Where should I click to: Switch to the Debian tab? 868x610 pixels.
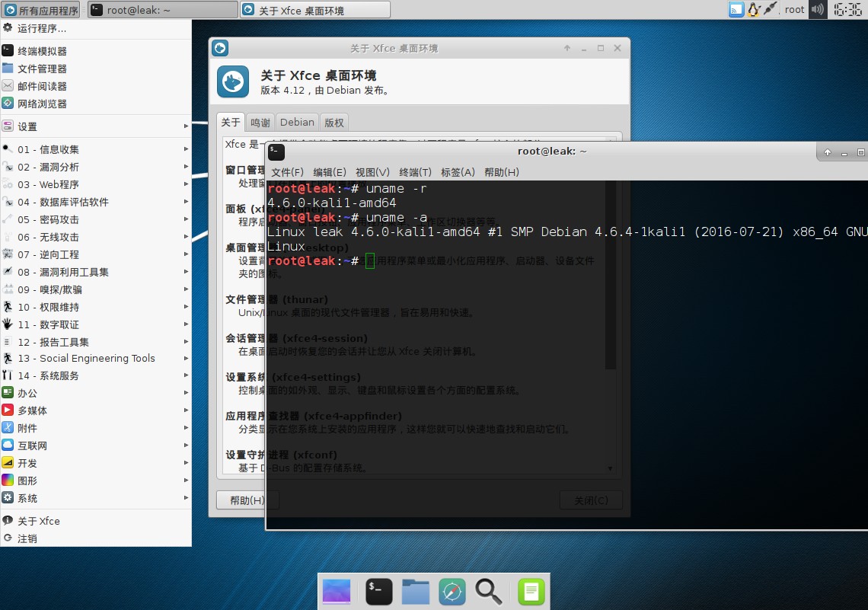[297, 123]
